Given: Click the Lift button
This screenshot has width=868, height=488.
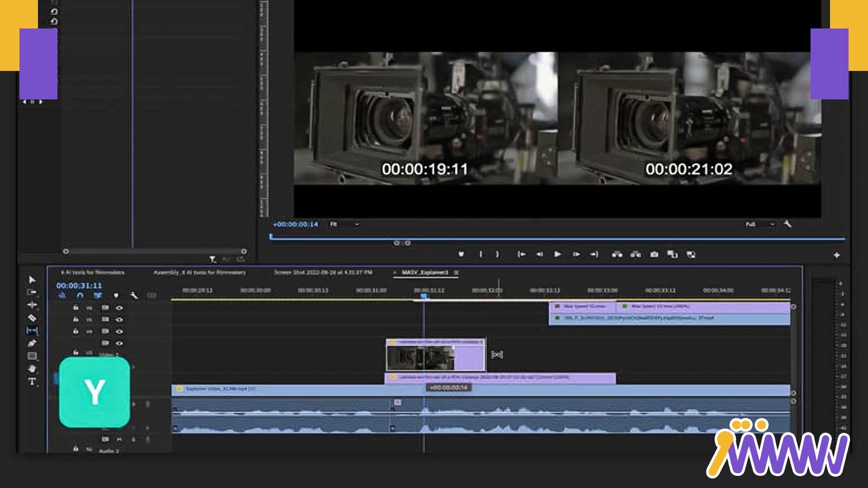Looking at the screenshot, I should (617, 254).
